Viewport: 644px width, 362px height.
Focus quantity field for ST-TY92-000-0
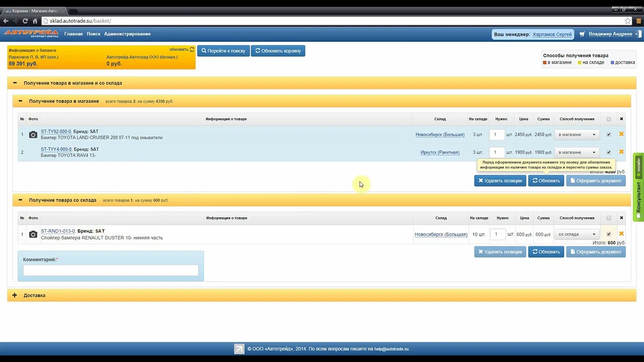pyautogui.click(x=497, y=135)
